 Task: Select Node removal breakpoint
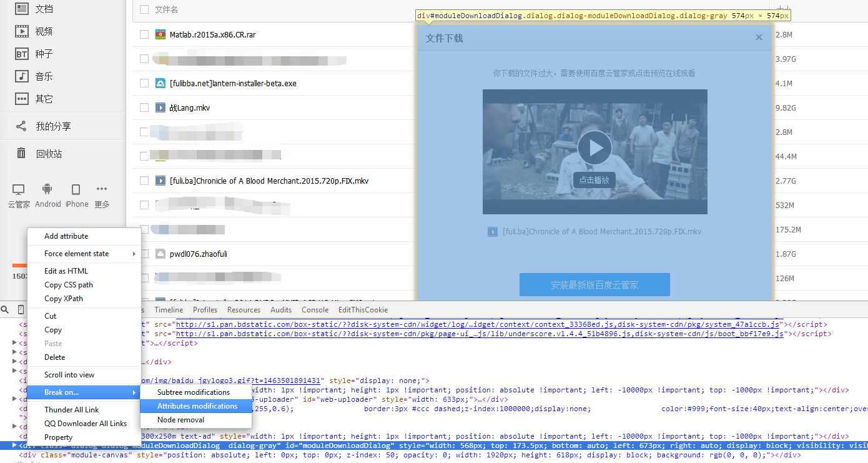(196, 420)
